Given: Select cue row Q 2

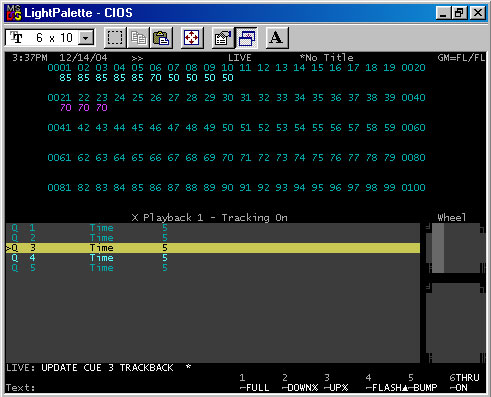Looking at the screenshot, I should pos(213,238).
